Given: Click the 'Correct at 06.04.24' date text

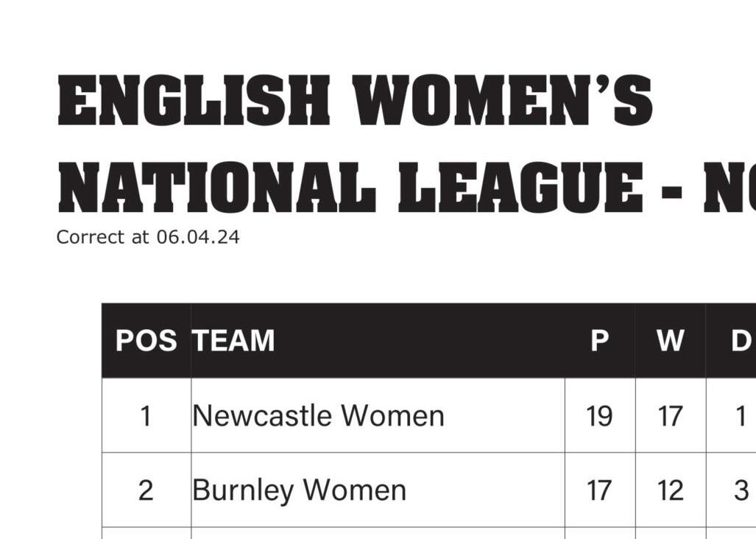Looking at the screenshot, I should click(148, 237).
